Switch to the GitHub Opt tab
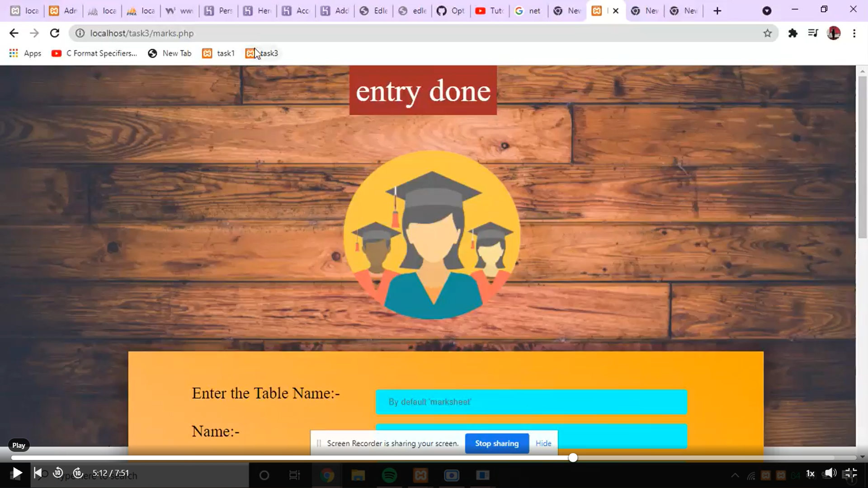 [451, 11]
